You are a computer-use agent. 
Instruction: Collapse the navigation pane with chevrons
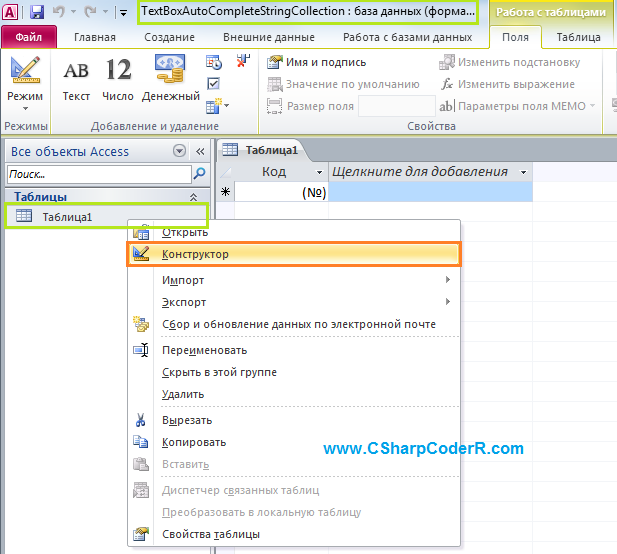click(200, 151)
